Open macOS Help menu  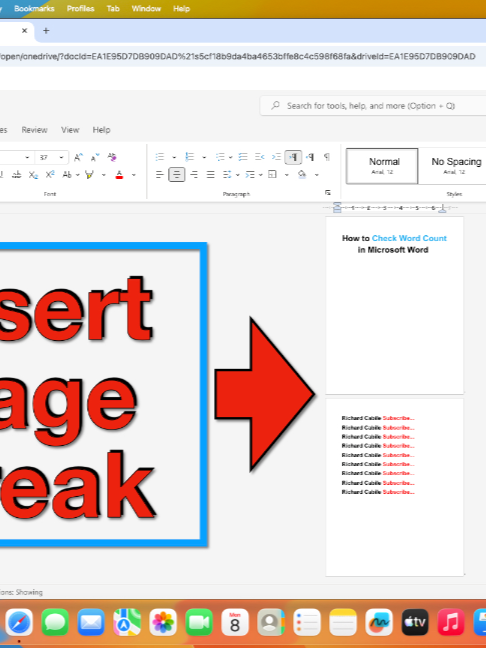pos(181,8)
